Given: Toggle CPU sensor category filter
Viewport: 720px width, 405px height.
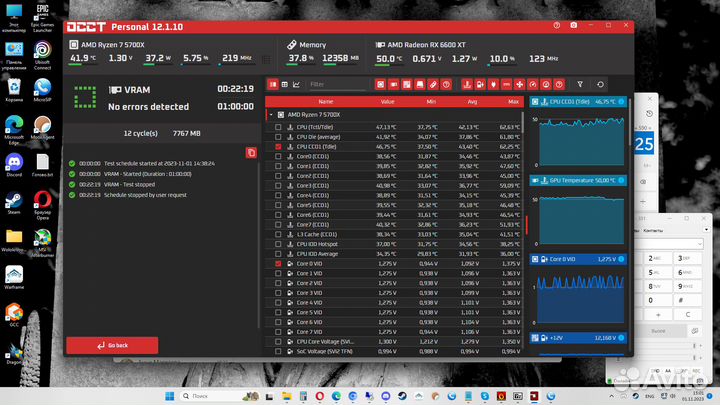Looking at the screenshot, I should coord(381,84).
